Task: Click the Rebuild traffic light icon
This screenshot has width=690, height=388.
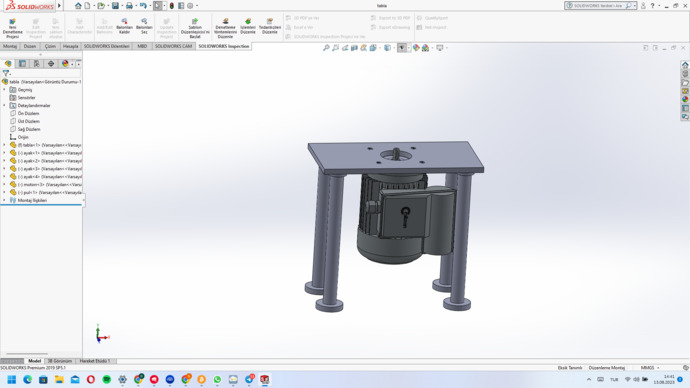Action: point(172,6)
